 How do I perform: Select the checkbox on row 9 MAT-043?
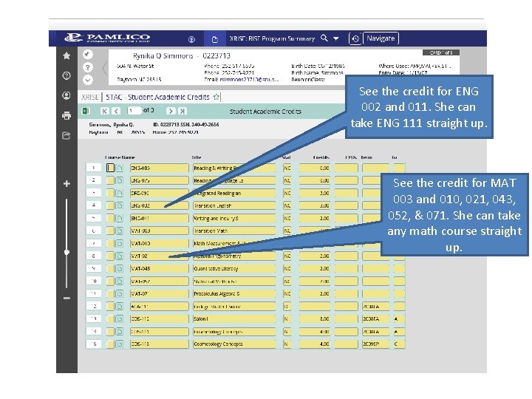coord(110,268)
